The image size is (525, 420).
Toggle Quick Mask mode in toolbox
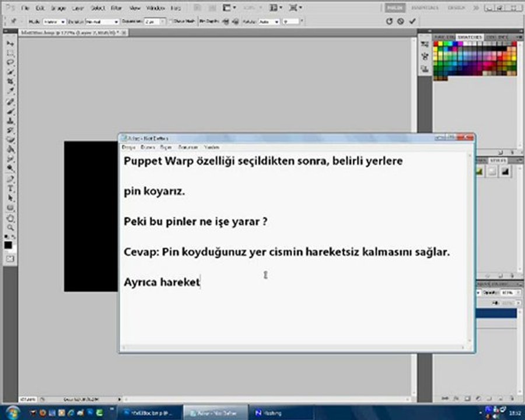pyautogui.click(x=10, y=258)
